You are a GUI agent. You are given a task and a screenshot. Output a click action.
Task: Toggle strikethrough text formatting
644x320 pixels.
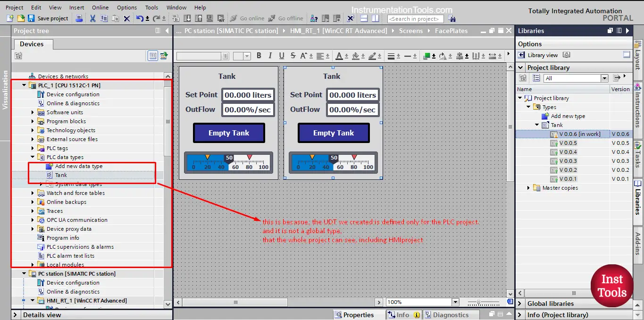coord(293,56)
